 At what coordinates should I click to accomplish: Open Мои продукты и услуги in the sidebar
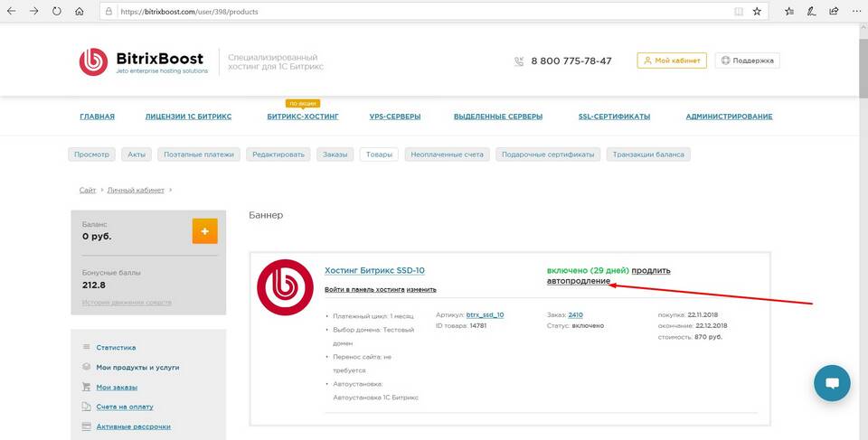click(x=137, y=368)
